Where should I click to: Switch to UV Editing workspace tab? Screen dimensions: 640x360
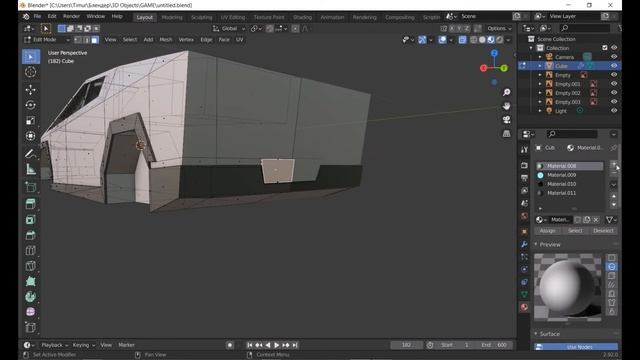(x=233, y=18)
